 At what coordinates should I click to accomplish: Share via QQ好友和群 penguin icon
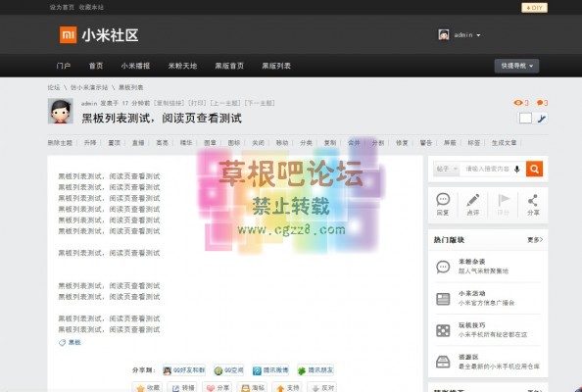(167, 370)
